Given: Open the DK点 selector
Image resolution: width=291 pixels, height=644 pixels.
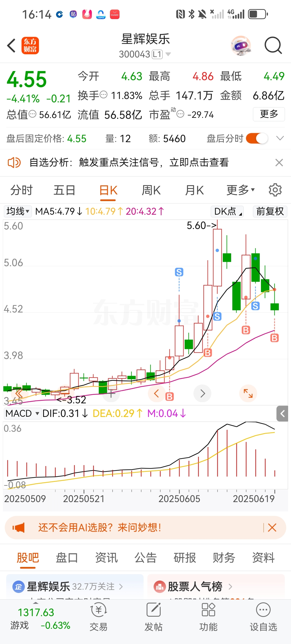Looking at the screenshot, I should pyautogui.click(x=227, y=211).
